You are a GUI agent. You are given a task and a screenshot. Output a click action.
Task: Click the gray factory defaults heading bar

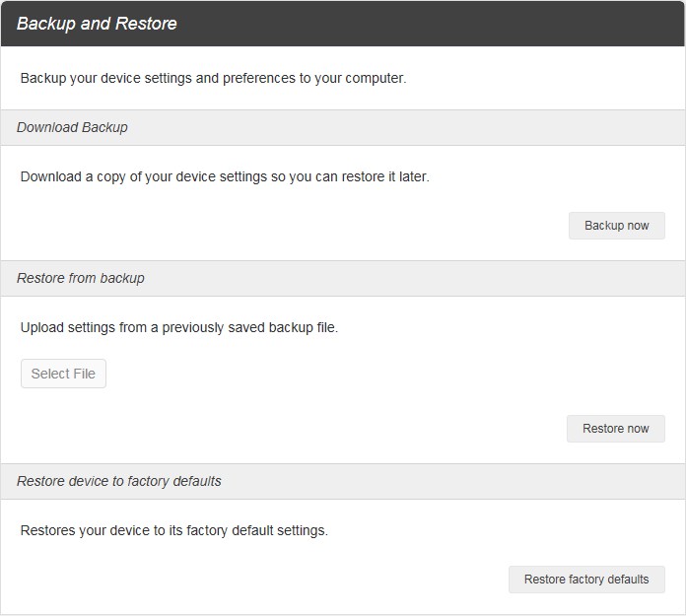pos(343,481)
